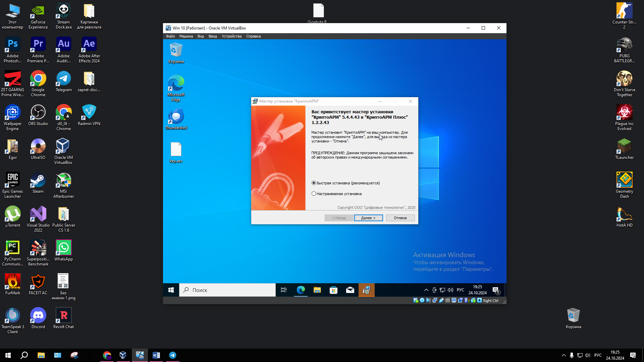Select the Discord desktop icon

38,318
